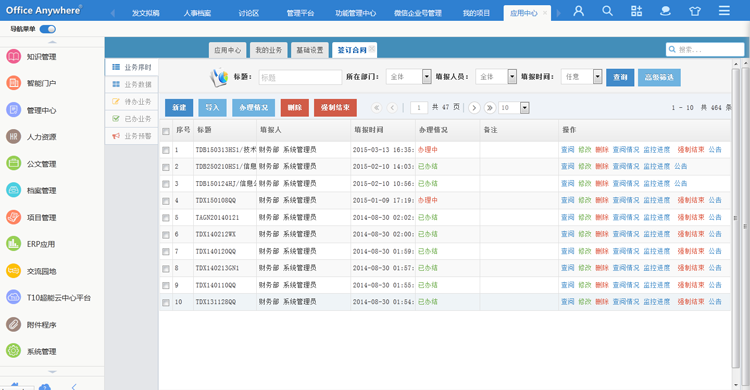Open 档案管理 sidebar icon

coord(13,190)
